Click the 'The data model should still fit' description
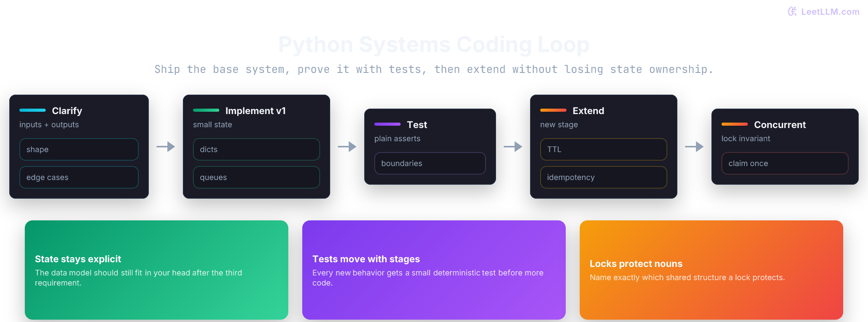The width and height of the screenshot is (868, 322). pyautogui.click(x=138, y=278)
